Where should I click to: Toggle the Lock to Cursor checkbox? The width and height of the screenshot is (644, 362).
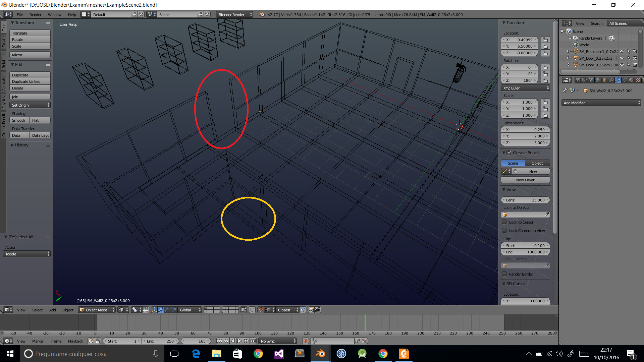click(504, 222)
